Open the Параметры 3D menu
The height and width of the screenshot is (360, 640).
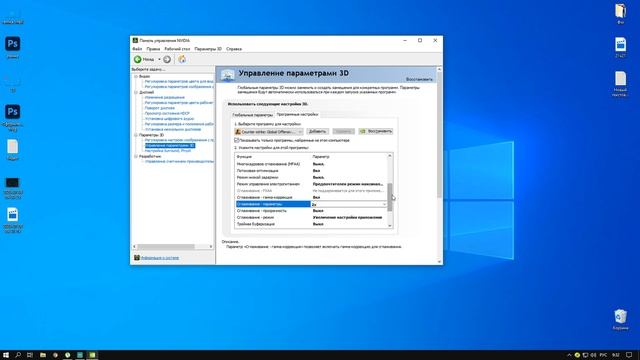coord(208,49)
